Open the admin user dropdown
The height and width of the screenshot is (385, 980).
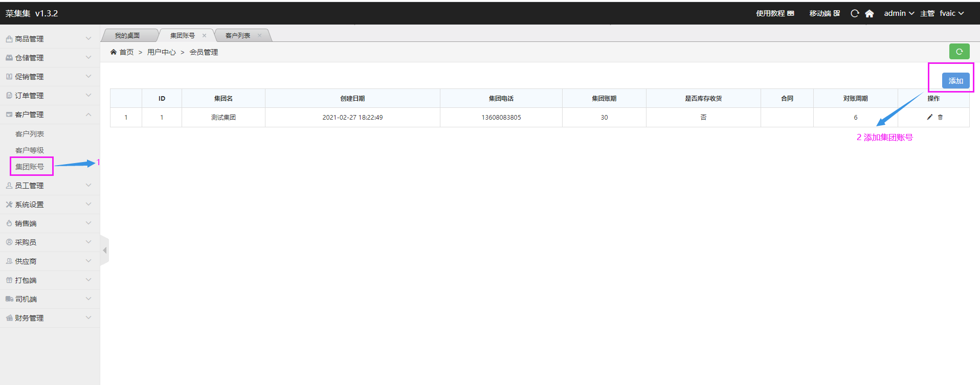point(899,13)
